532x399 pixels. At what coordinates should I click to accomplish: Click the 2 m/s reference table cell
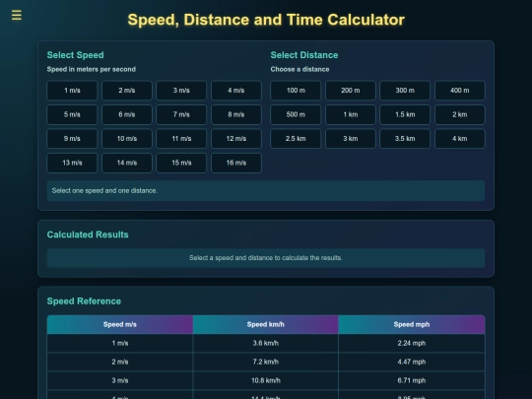[120, 362]
